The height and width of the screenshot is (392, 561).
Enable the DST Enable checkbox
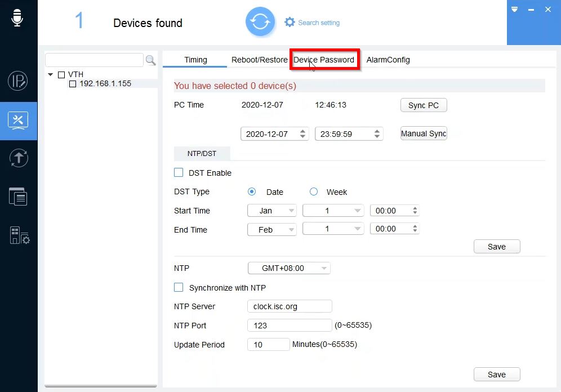(179, 172)
